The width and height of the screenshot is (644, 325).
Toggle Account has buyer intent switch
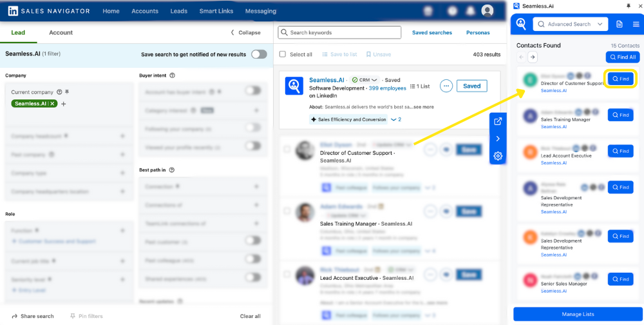(x=253, y=91)
